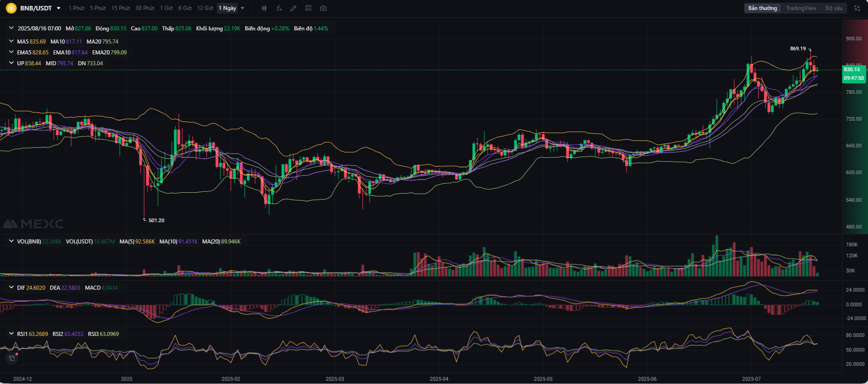Click the 869.19 high price marker

(798, 49)
